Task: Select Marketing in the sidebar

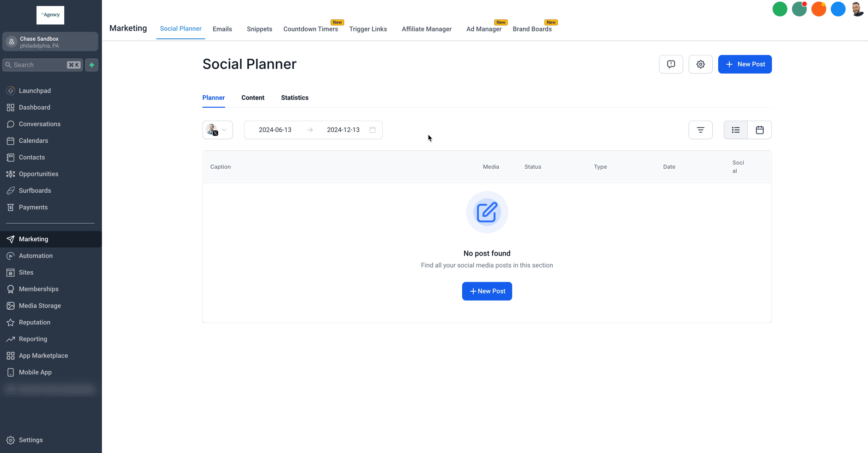Action: point(51,239)
